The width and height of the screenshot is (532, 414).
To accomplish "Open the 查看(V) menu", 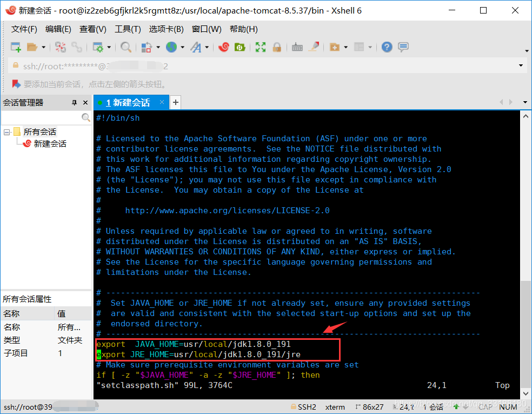I will coord(92,29).
